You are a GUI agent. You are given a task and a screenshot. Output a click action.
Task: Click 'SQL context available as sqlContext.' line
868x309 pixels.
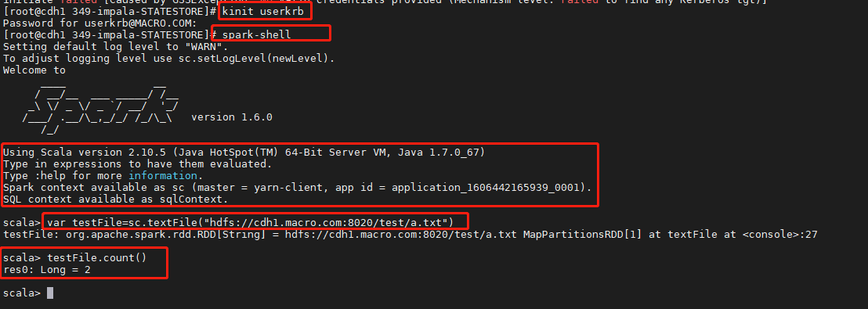point(115,199)
